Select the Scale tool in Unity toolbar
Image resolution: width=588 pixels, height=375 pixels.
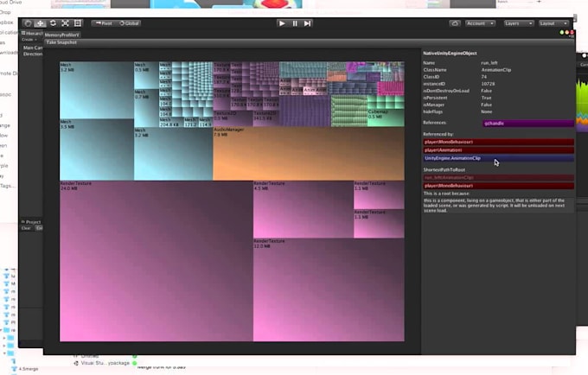coord(65,23)
